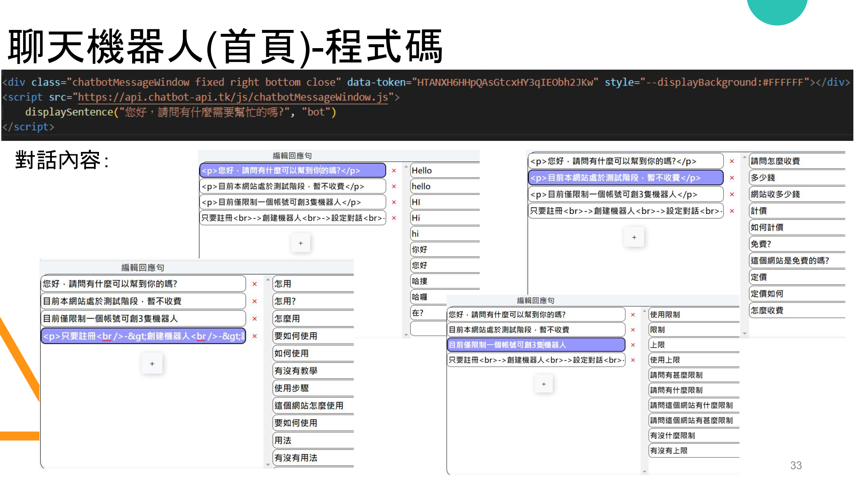Select '目前本網站處於測試階段,暫不收費' in bottom-left panel
This screenshot has height=488, width=868.
click(x=143, y=301)
